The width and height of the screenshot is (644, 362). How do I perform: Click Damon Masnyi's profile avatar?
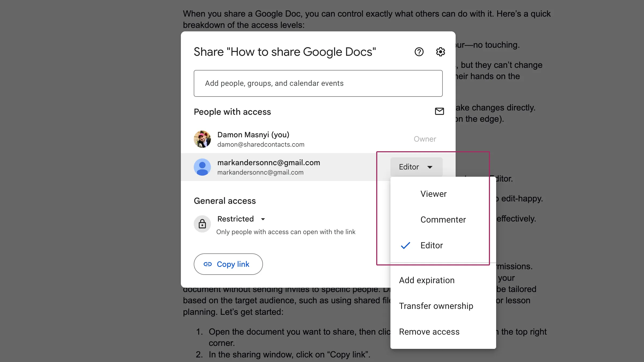coord(203,139)
